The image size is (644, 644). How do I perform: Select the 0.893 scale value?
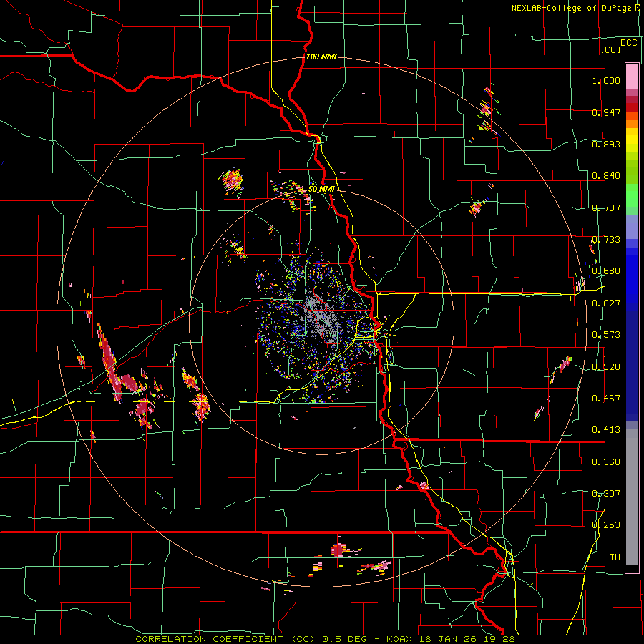click(x=606, y=144)
